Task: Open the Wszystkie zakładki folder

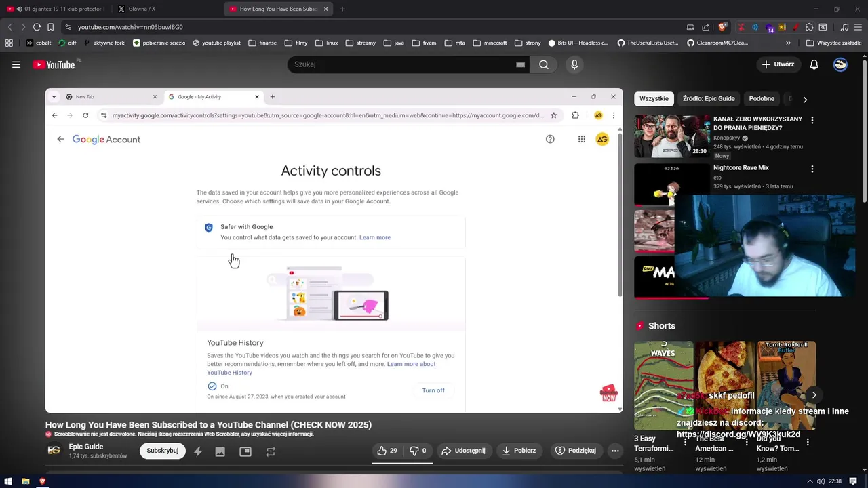Action: pyautogui.click(x=833, y=43)
